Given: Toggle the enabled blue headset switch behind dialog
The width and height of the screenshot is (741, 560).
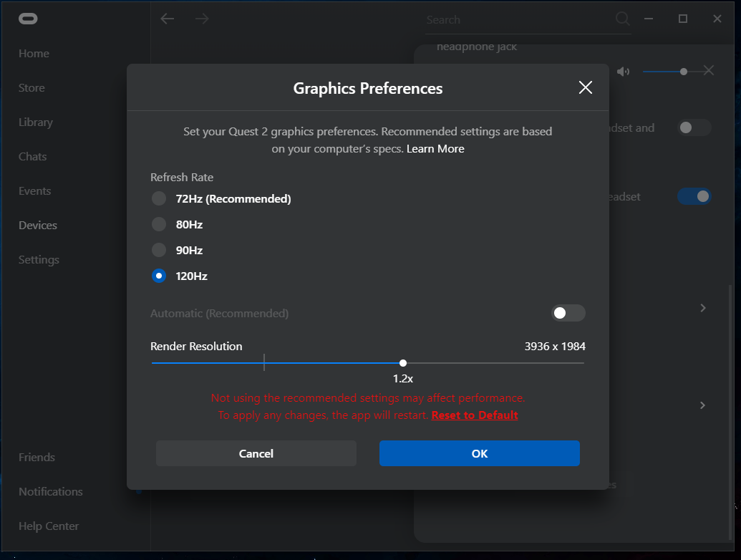Looking at the screenshot, I should tap(694, 196).
